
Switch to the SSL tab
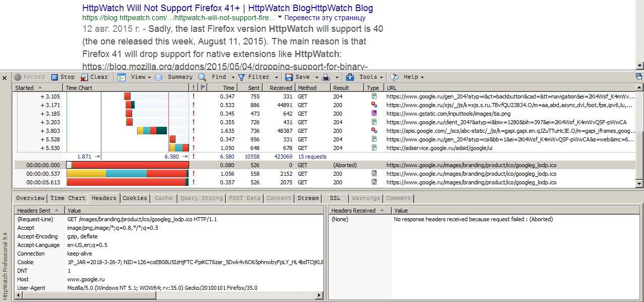coord(335,198)
